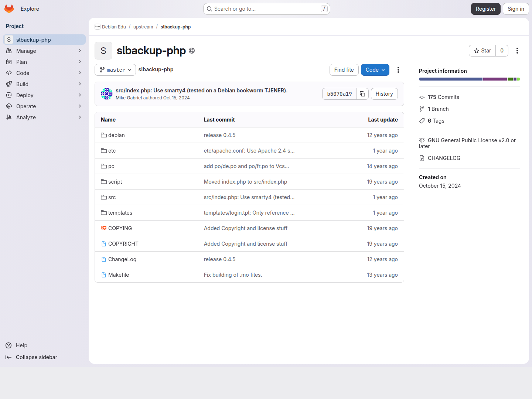This screenshot has width=532, height=399.
Task: Open the COPYRIGHT file
Action: (x=123, y=244)
